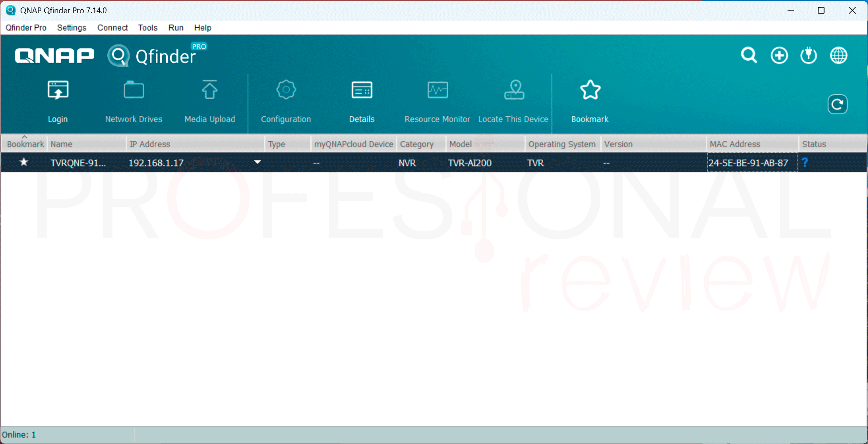Maximize the Qfinder Pro window
This screenshot has height=444, width=868.
821,10
